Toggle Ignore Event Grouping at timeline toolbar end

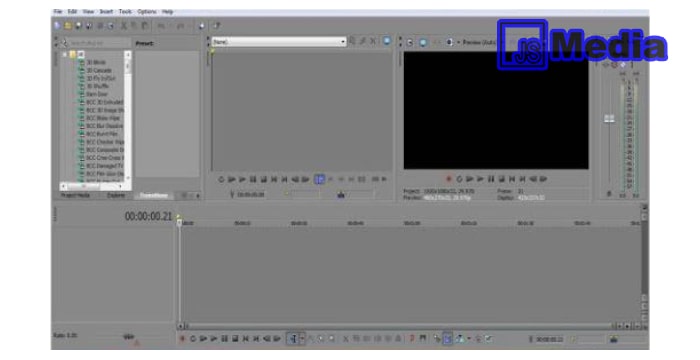[x=489, y=339]
